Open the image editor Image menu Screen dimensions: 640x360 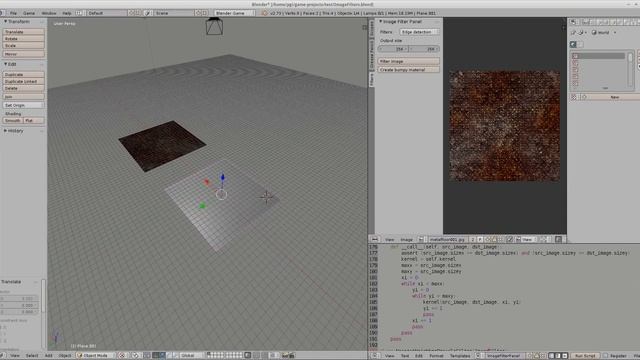tap(407, 240)
